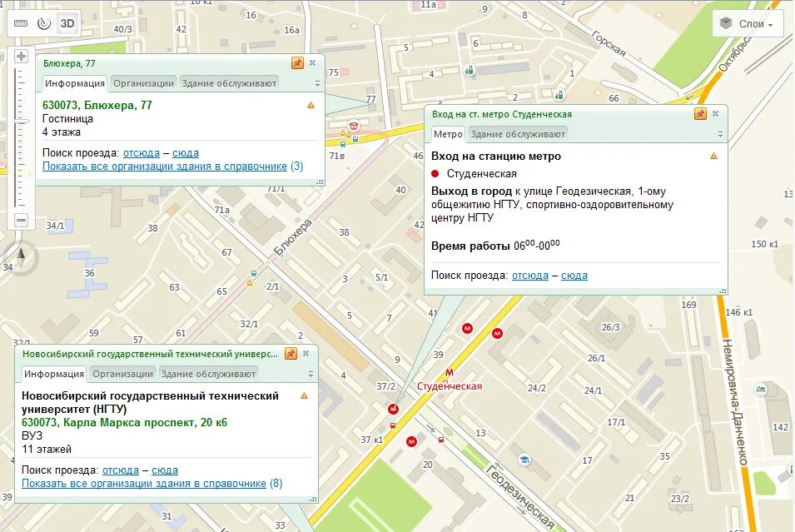The height and width of the screenshot is (532, 795).
Task: Click the education graduation cap marker
Action: (x=524, y=460)
